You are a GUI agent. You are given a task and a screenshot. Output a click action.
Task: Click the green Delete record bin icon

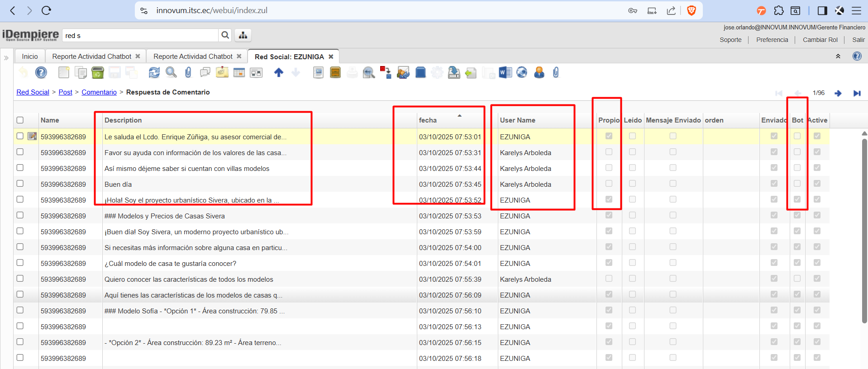(97, 72)
